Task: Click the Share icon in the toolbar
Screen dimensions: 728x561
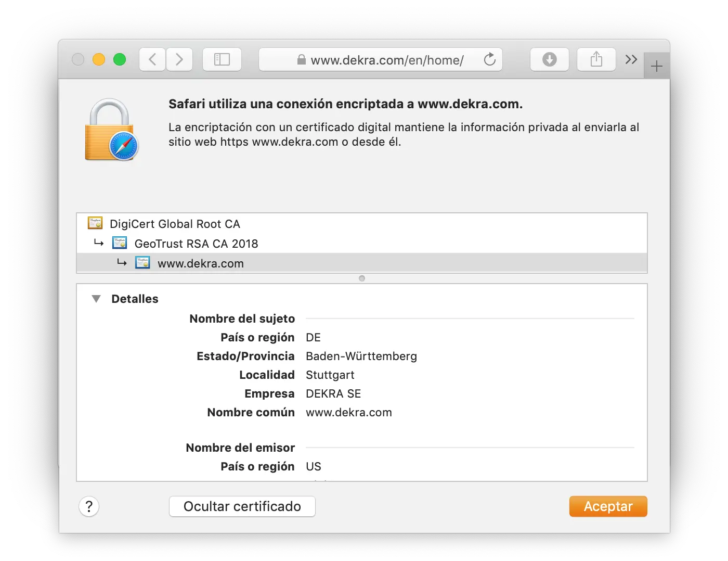Action: tap(596, 59)
